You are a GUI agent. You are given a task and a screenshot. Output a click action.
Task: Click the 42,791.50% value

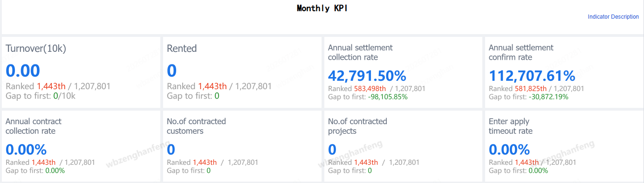pos(367,76)
